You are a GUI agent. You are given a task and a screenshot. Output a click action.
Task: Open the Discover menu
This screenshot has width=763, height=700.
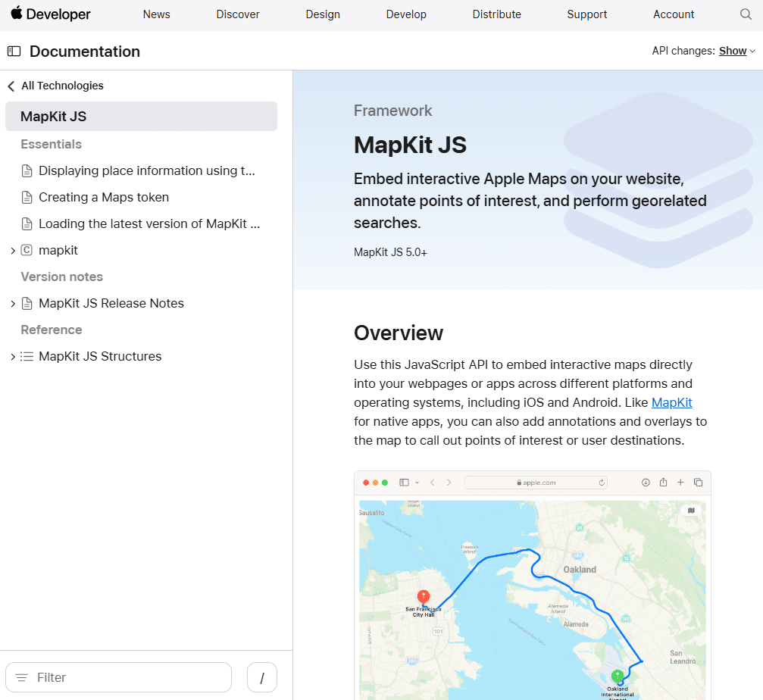(x=237, y=14)
